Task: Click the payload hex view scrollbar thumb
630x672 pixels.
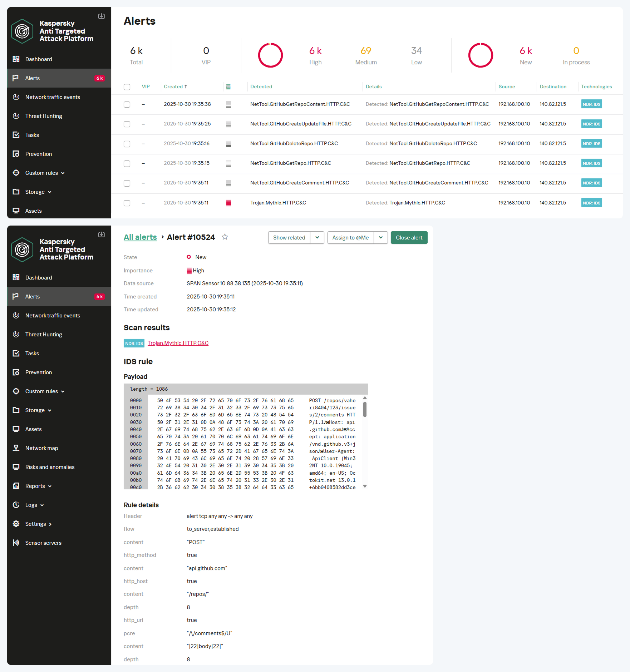Action: (x=365, y=409)
